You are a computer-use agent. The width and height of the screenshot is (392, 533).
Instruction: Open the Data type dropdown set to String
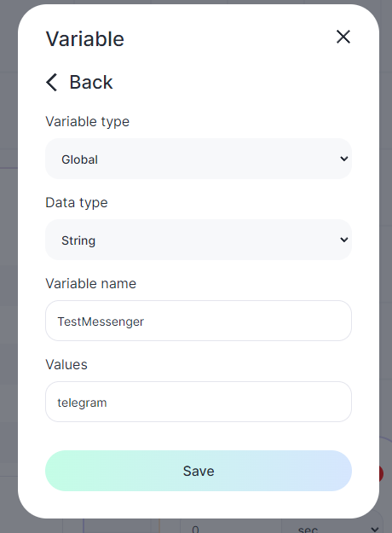(199, 240)
